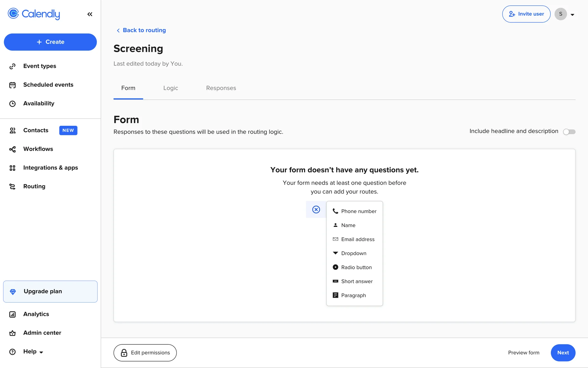Open Routing from the sidebar
Viewport: 588px width, 368px height.
[x=34, y=186]
